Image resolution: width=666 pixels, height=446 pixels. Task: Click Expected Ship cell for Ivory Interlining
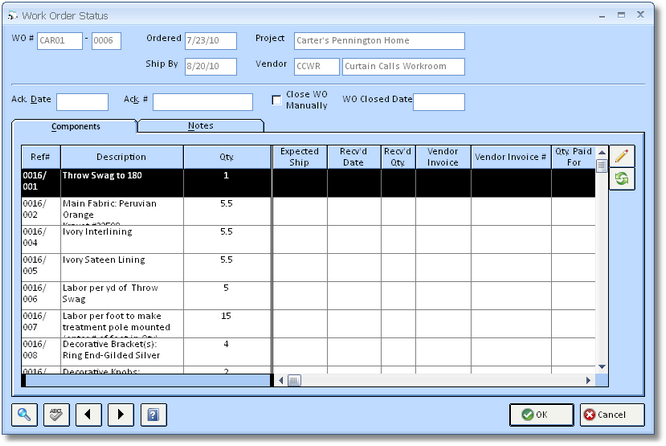[300, 239]
